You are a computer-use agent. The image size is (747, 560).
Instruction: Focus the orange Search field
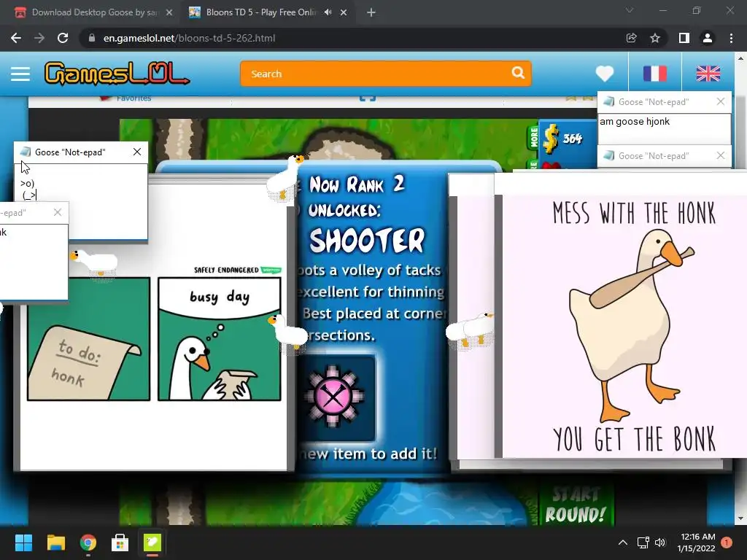[386, 74]
